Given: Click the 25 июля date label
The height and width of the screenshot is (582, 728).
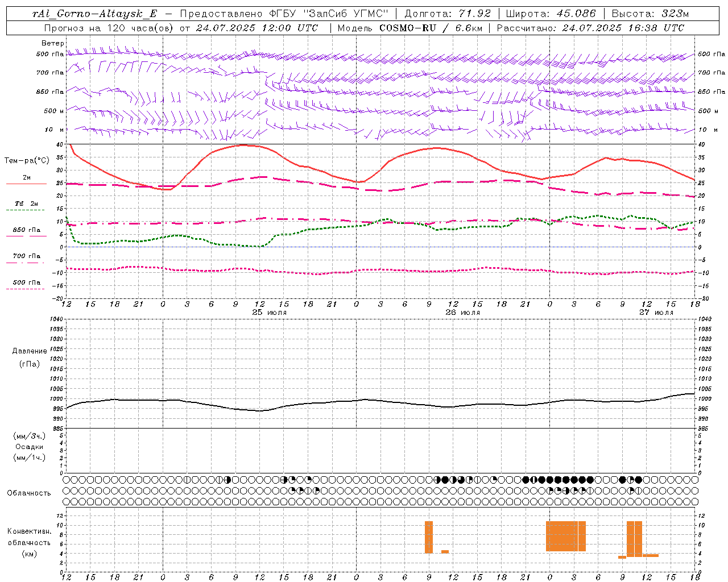Looking at the screenshot, I should coord(270,313).
